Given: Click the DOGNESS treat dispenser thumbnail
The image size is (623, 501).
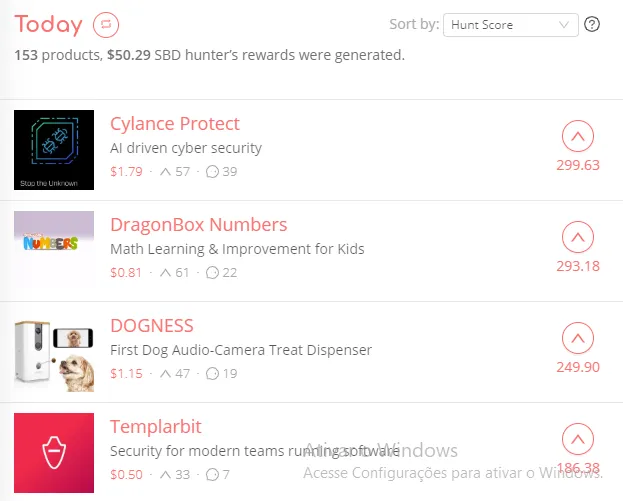Looking at the screenshot, I should point(54,352).
